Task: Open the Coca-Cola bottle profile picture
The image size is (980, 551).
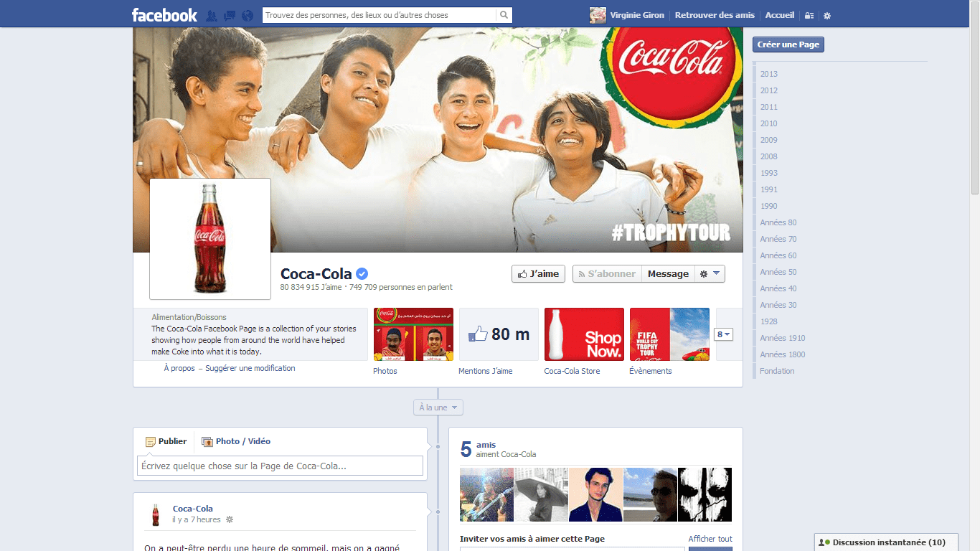Action: pos(210,239)
